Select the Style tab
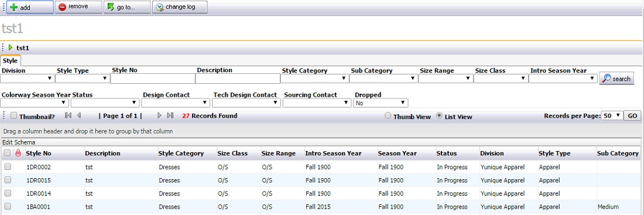The width and height of the screenshot is (644, 215). [x=11, y=60]
